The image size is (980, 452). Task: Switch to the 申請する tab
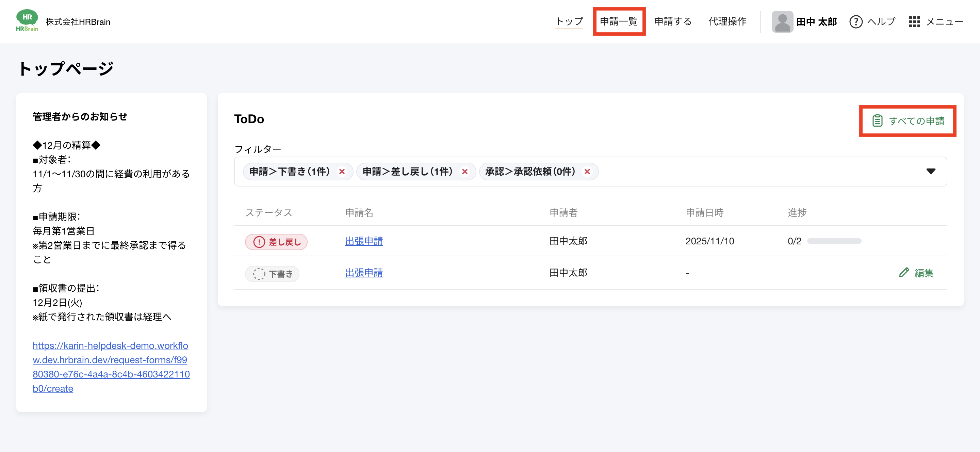pyautogui.click(x=673, y=21)
